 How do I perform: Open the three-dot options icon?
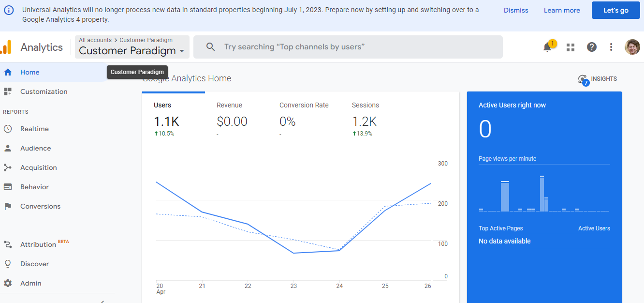pyautogui.click(x=611, y=46)
